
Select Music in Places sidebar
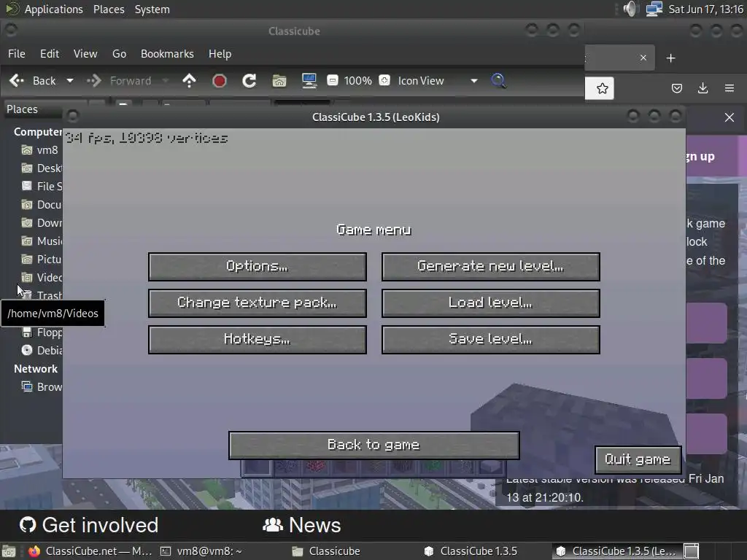(42, 241)
